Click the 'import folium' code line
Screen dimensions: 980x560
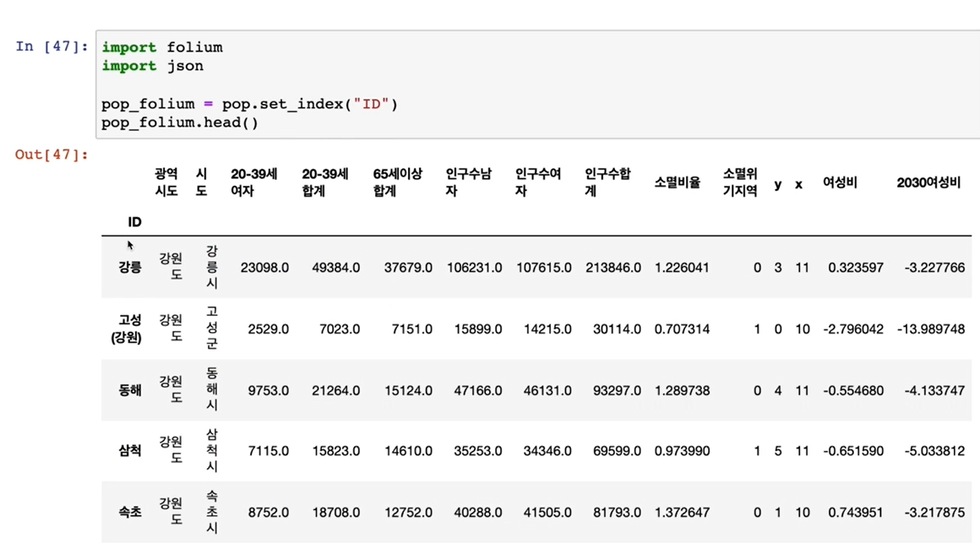162,47
